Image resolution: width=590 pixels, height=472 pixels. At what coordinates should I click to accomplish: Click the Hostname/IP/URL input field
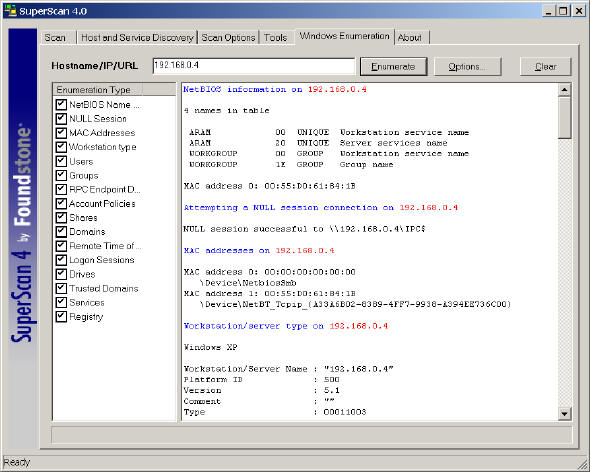click(x=254, y=65)
